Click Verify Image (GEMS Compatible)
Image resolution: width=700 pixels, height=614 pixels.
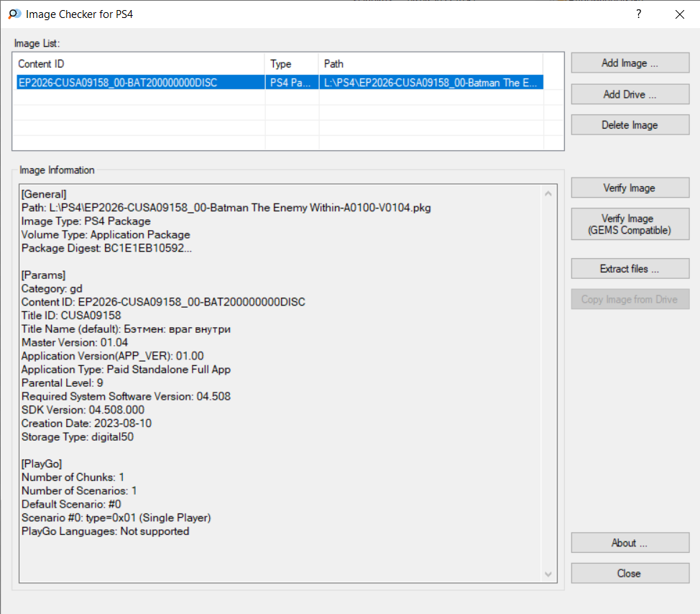click(x=630, y=224)
